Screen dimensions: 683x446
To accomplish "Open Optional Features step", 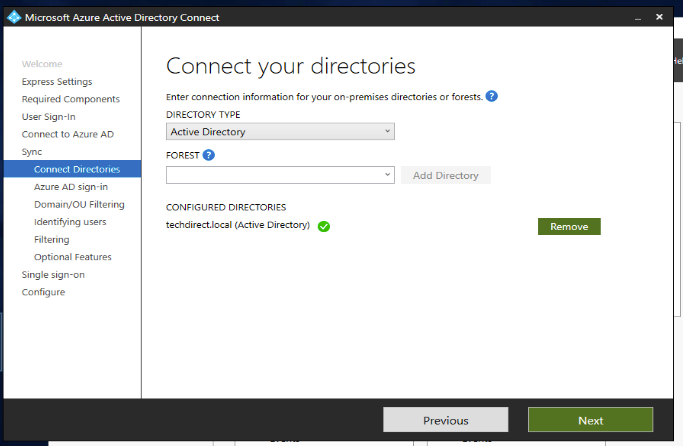I will click(x=73, y=257).
